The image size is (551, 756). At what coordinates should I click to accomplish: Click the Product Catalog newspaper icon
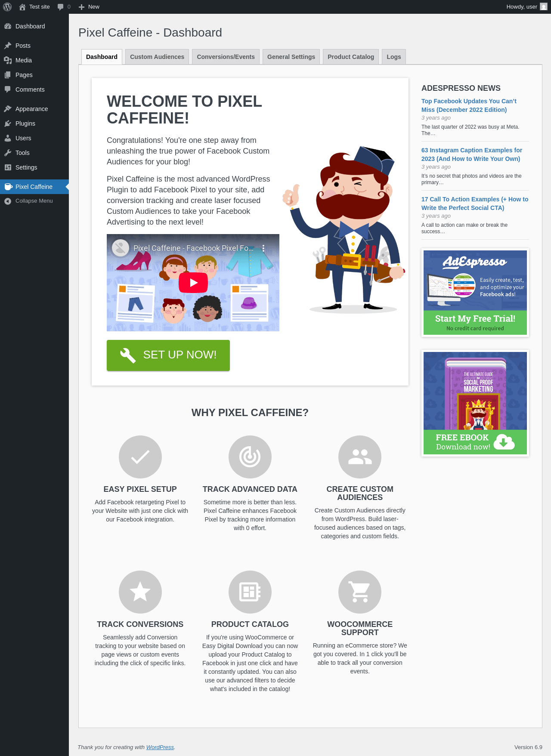point(250,592)
